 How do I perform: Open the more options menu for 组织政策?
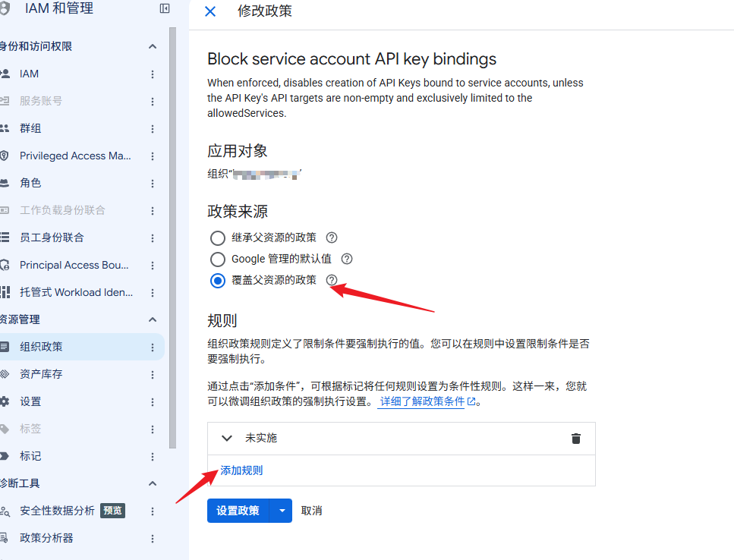[x=153, y=347]
